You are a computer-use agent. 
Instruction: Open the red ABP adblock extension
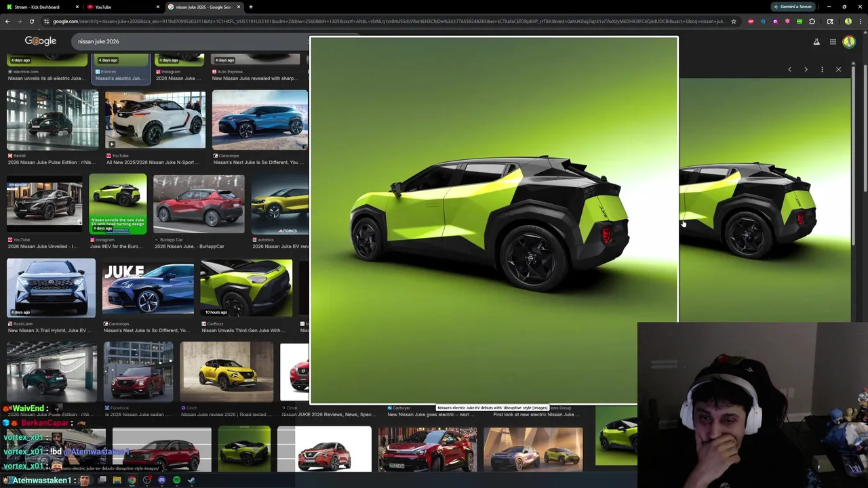coord(751,21)
